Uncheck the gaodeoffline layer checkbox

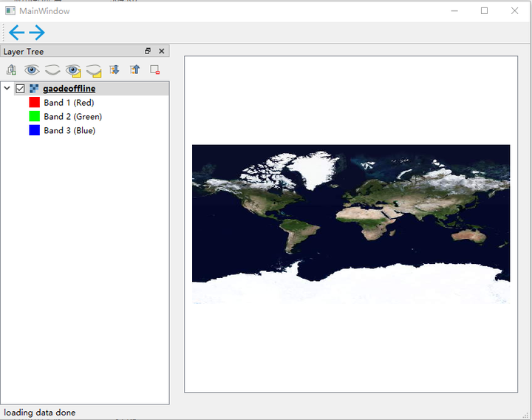pyautogui.click(x=20, y=89)
